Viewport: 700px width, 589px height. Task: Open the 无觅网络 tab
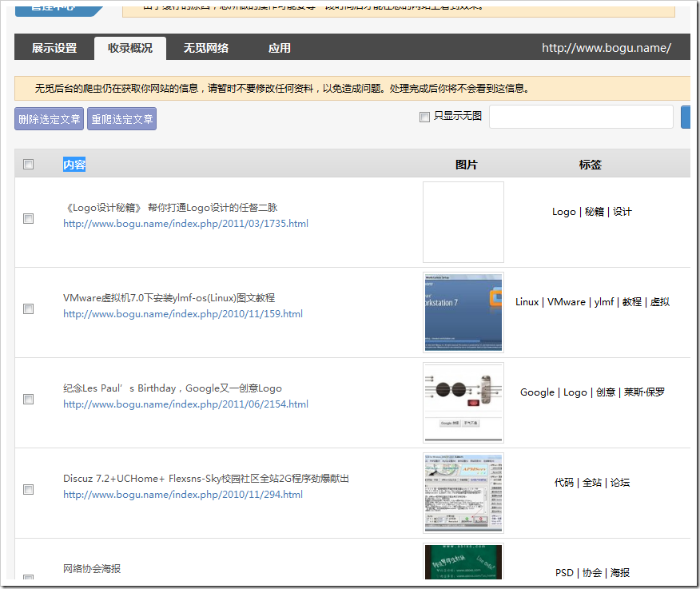pyautogui.click(x=206, y=48)
